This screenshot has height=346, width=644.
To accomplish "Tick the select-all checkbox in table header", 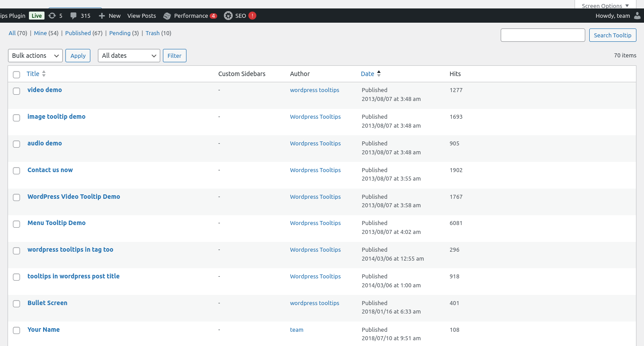I will [x=16, y=74].
